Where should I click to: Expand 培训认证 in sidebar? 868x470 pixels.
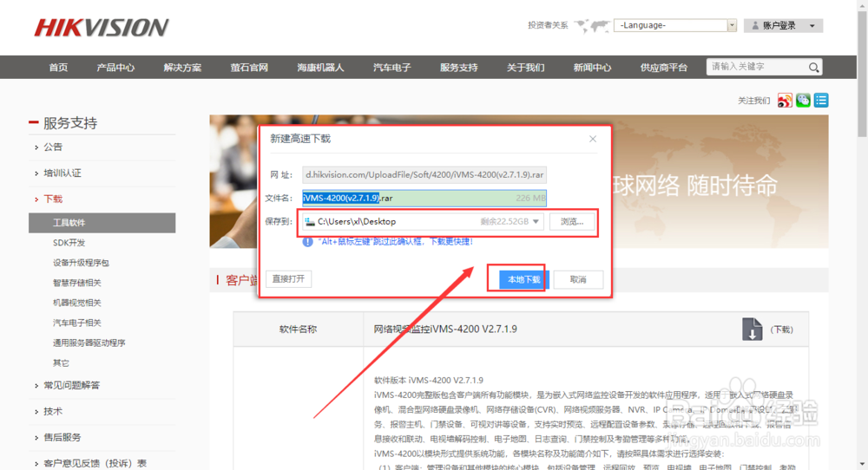click(62, 173)
